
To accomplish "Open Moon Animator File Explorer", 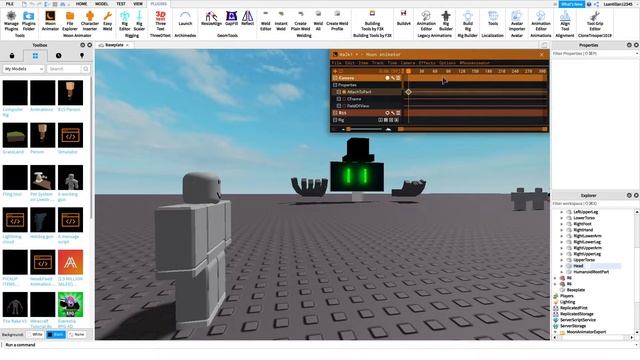I will 70,21.
